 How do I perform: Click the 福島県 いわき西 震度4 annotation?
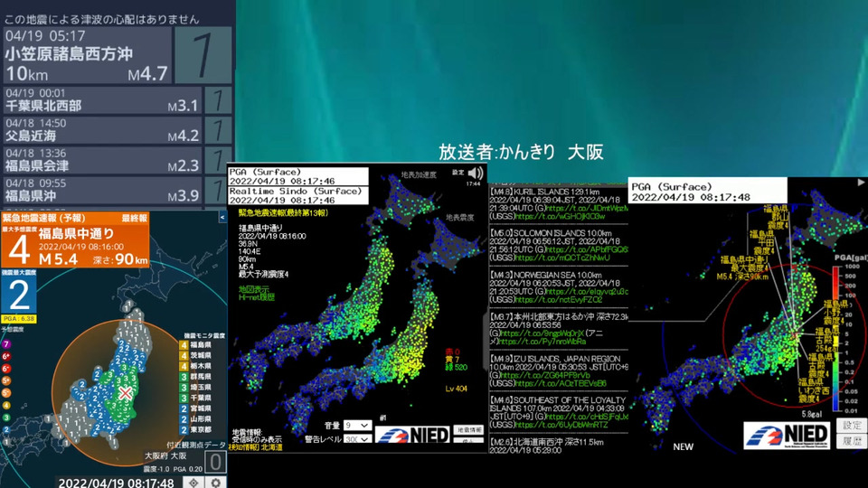tap(813, 390)
